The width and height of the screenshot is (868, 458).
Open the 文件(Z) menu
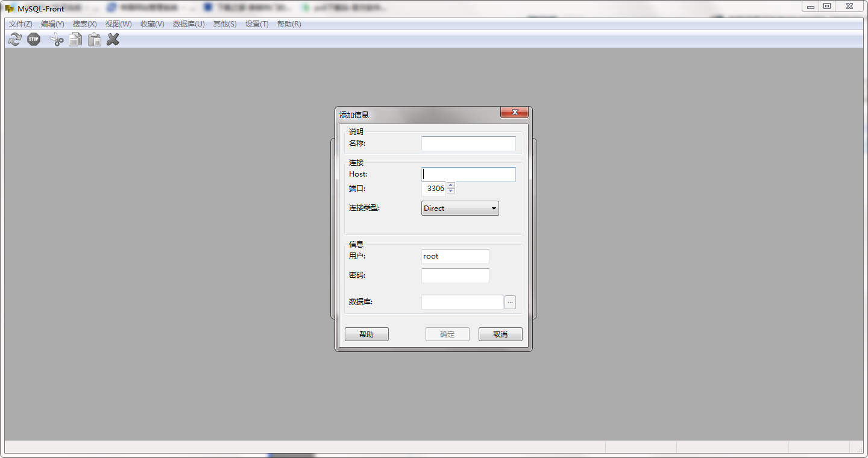coord(20,24)
